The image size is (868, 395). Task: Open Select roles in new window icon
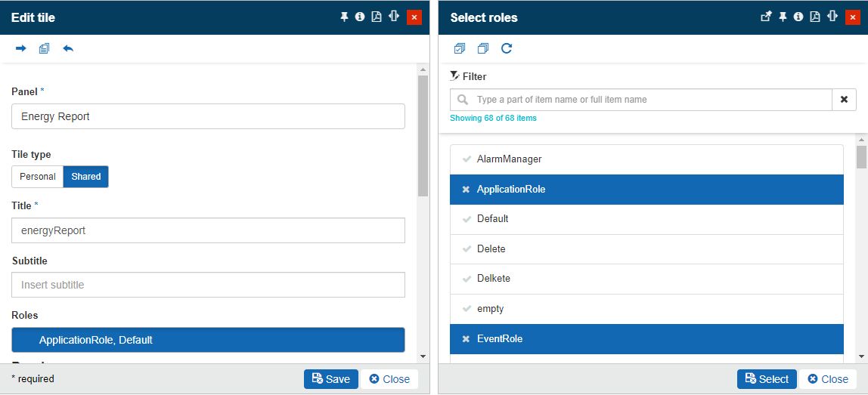[766, 17]
